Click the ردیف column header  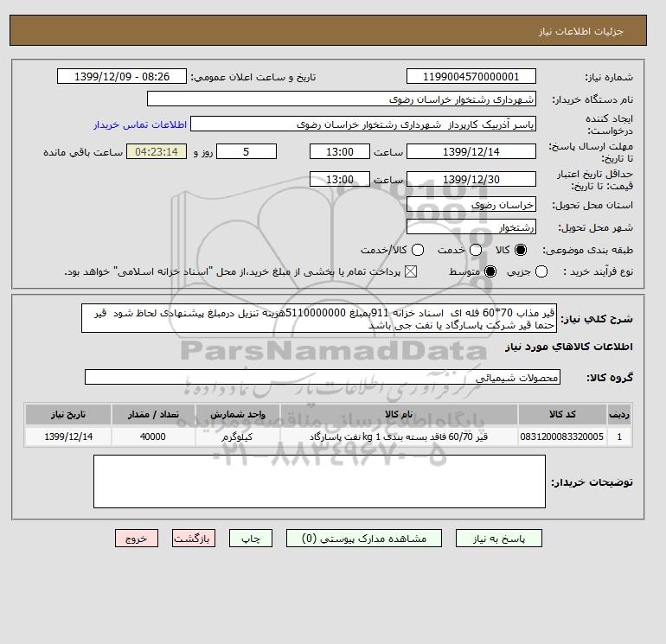[619, 414]
